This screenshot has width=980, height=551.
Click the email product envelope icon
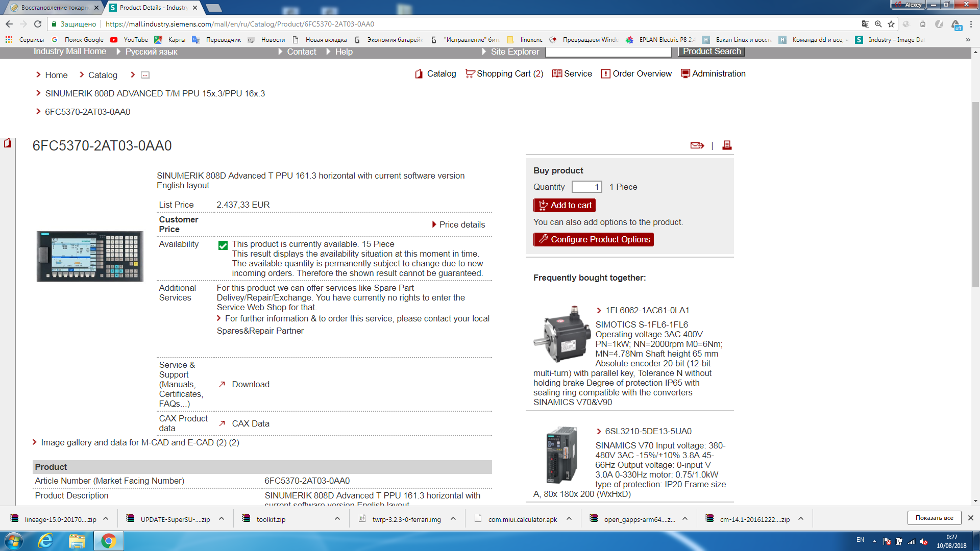[697, 145]
